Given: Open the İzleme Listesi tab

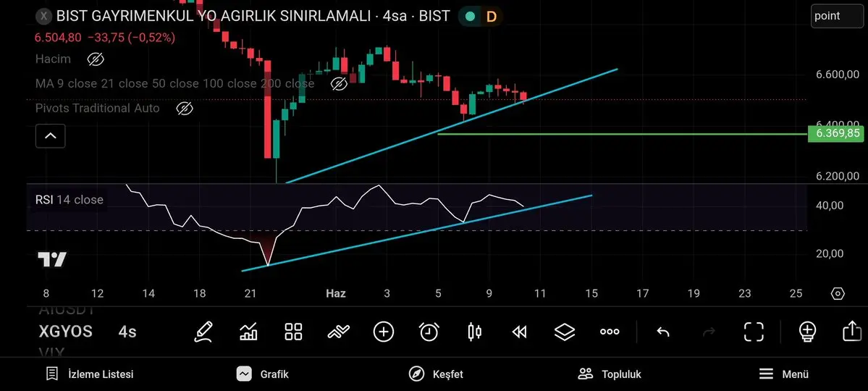Looking at the screenshot, I should (89, 374).
